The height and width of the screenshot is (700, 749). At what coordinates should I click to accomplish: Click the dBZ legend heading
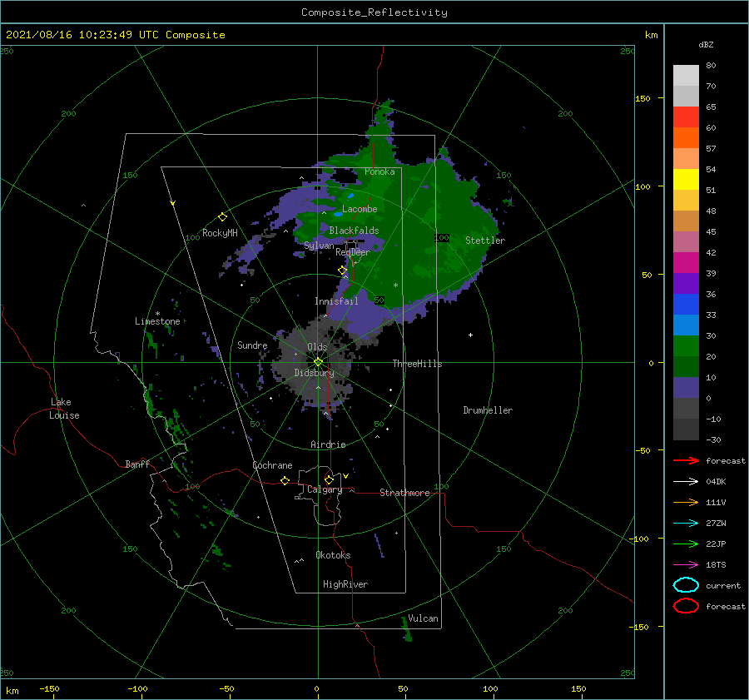point(706,44)
